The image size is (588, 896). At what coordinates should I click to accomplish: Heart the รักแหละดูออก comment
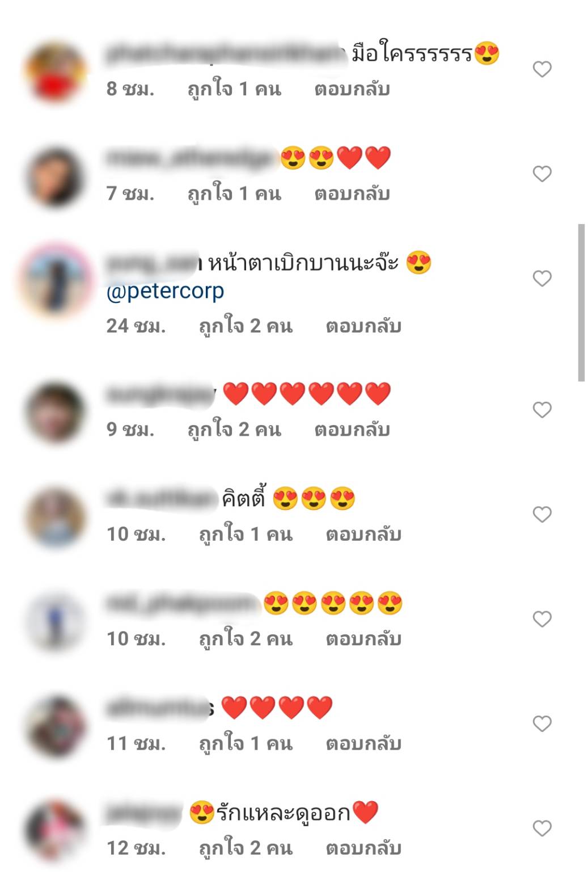click(542, 828)
